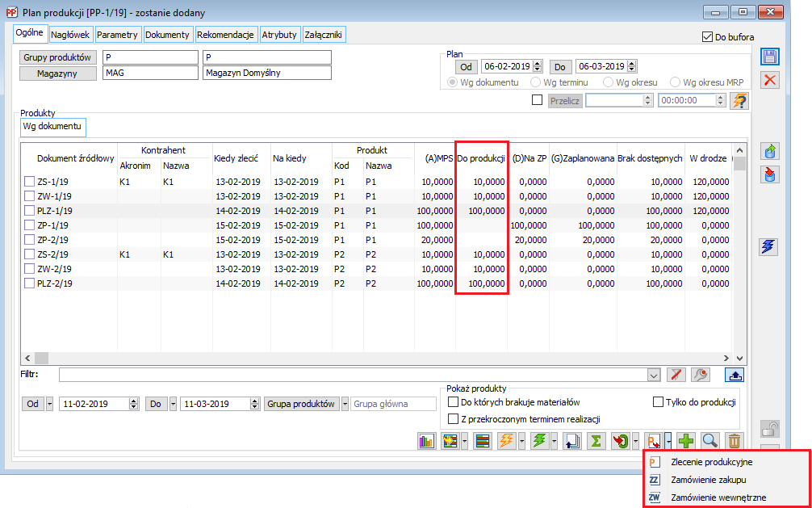Switch to the Atrybuty tab

(x=279, y=35)
